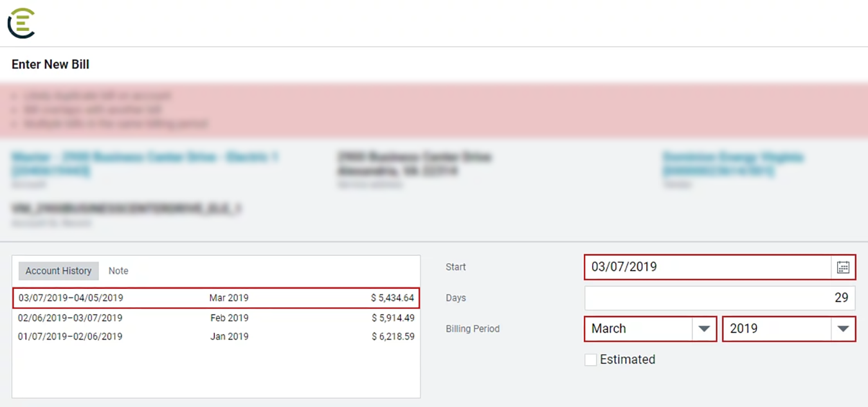
Task: Click the Mar 2019 billing period cell
Action: click(x=229, y=298)
